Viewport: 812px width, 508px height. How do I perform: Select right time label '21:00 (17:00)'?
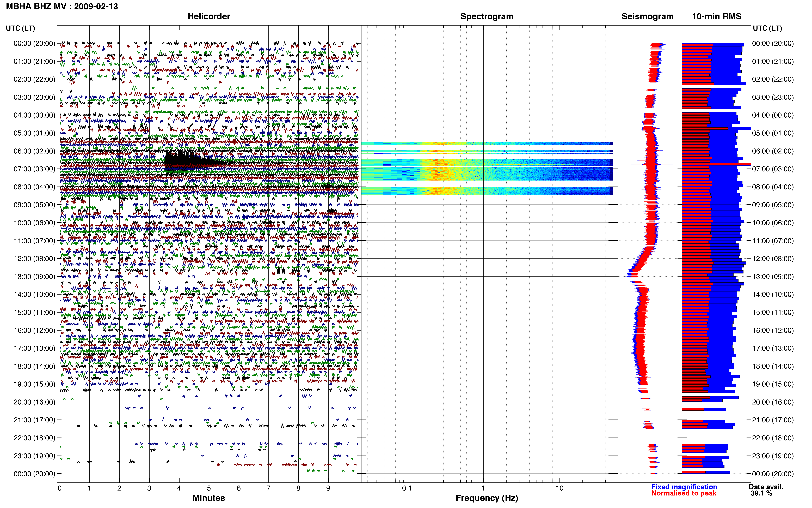773,420
